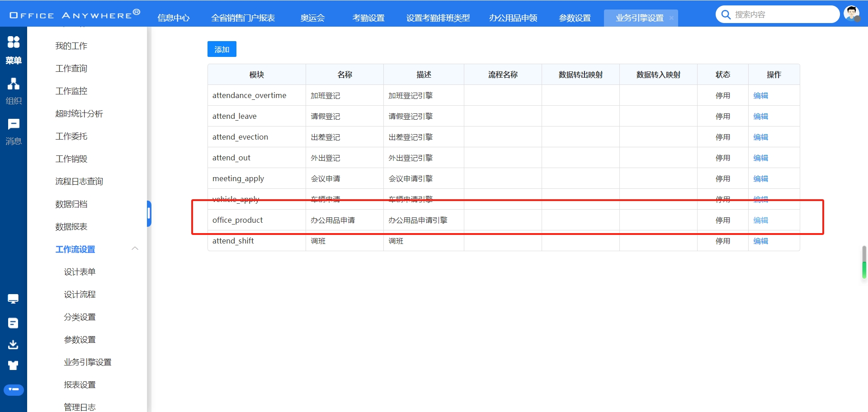Click 停用 status in attend_leave row
Image resolution: width=868 pixels, height=412 pixels.
(723, 117)
